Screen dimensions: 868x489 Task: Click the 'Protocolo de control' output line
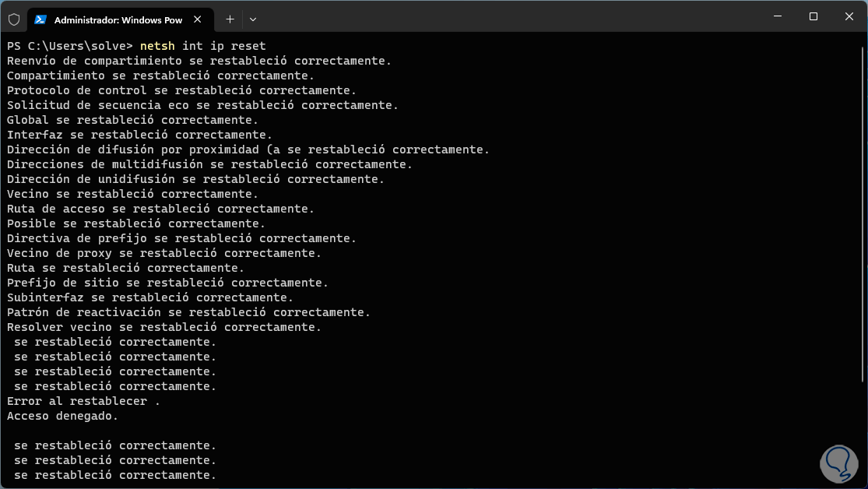(x=181, y=90)
